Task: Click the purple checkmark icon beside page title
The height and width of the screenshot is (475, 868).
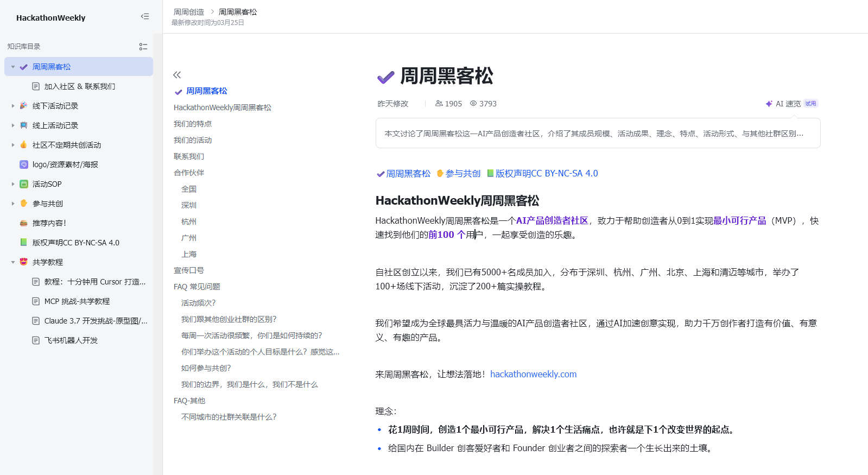Action: click(385, 77)
